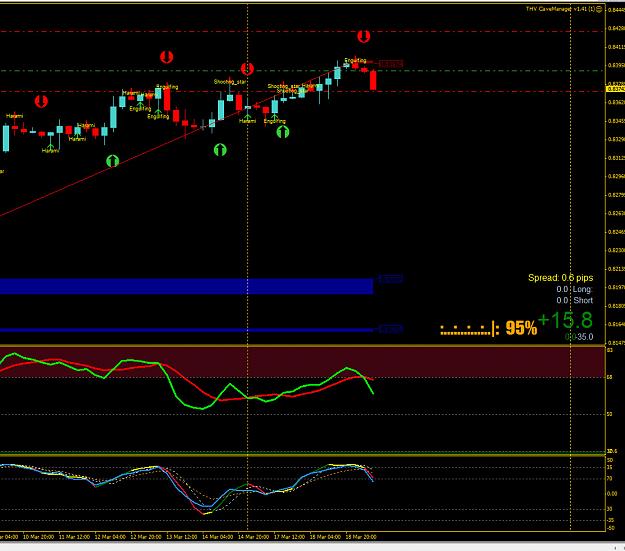Click the 10 Mar 20:00 time axis label
The width and height of the screenshot is (625, 551).
pyautogui.click(x=38, y=537)
